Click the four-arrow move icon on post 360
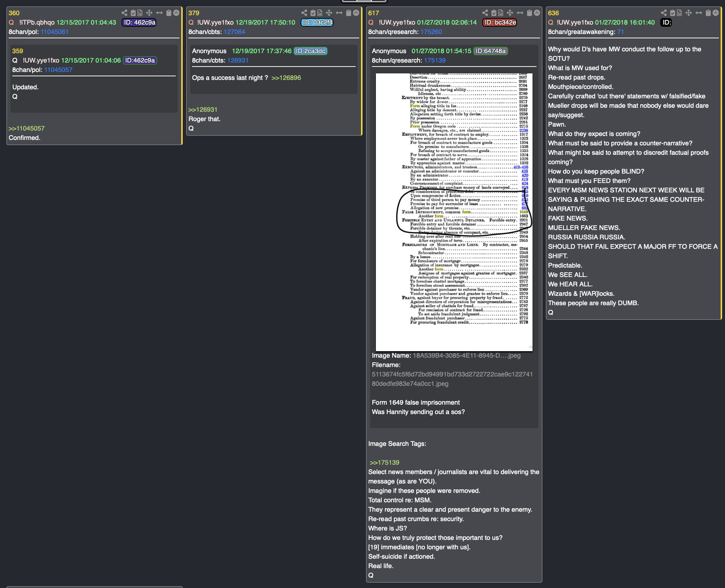The image size is (725, 588). pyautogui.click(x=149, y=13)
